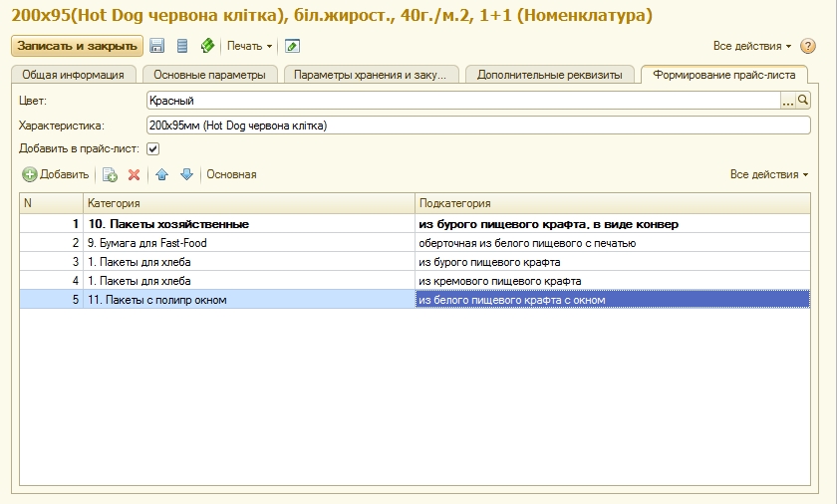Toggle the Добавить в прайс-лист checkbox
This screenshot has height=504, width=837.
(x=153, y=149)
